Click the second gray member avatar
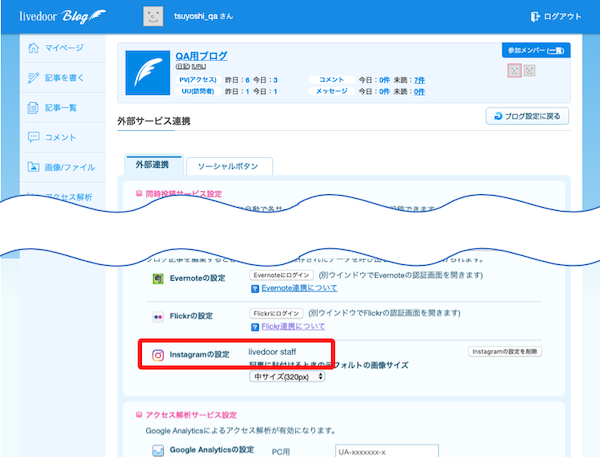 point(530,71)
